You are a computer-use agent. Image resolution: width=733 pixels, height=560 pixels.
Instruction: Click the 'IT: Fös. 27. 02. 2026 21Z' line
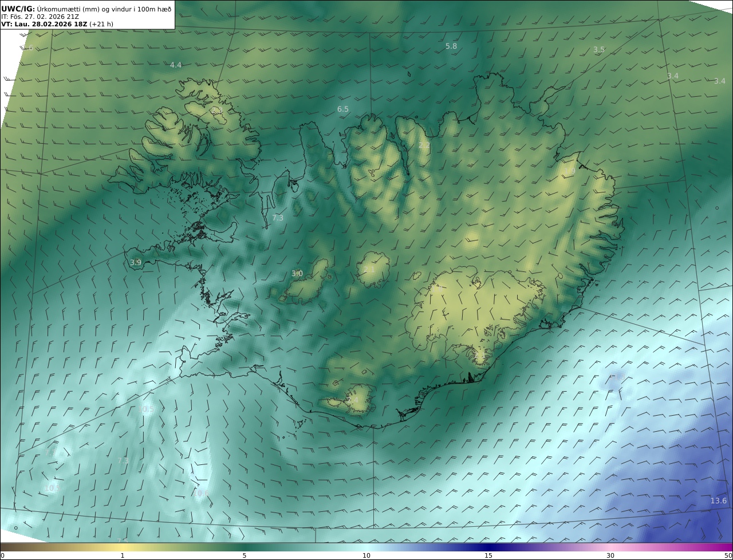tap(40, 17)
